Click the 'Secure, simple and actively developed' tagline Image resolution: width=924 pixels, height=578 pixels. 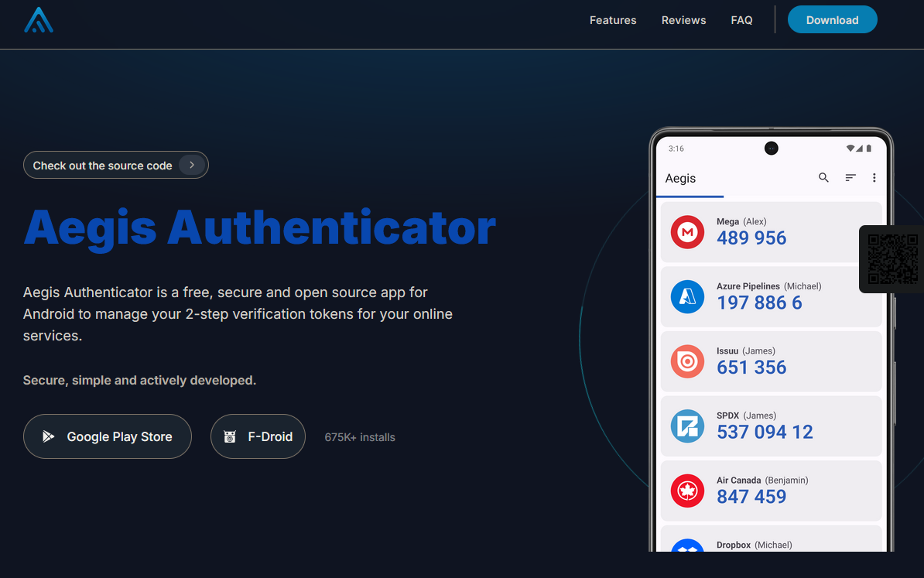point(139,381)
